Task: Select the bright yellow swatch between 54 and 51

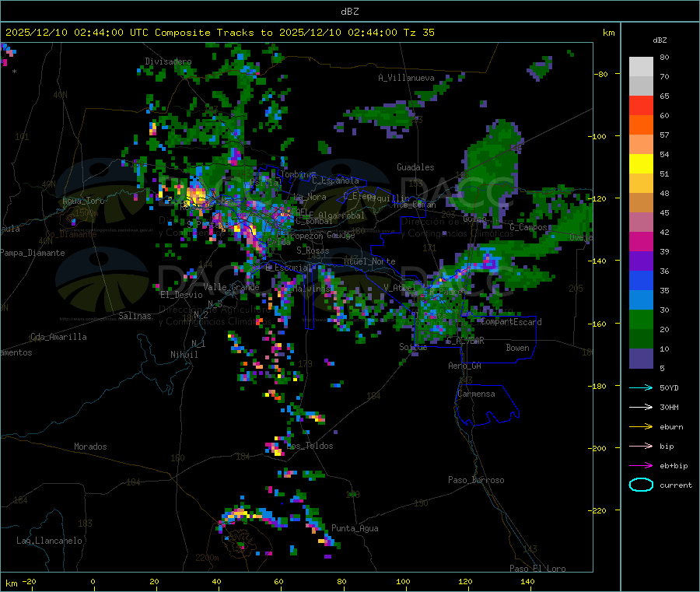Action: coord(641,164)
